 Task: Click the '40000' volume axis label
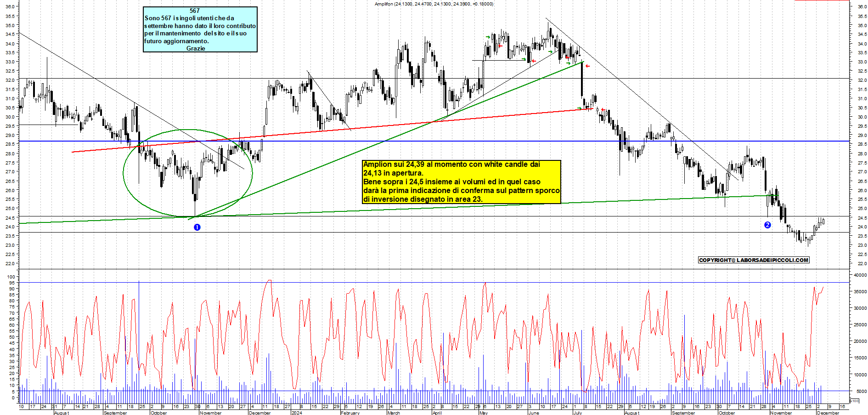(860, 275)
